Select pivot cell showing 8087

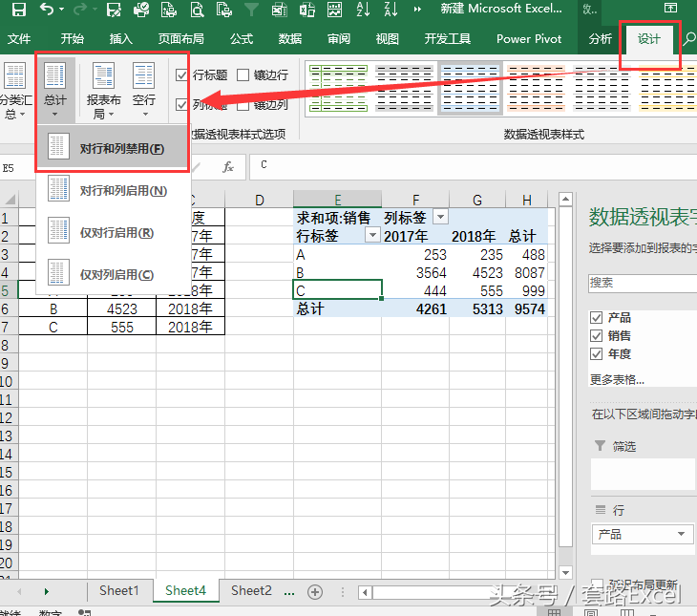pos(529,272)
